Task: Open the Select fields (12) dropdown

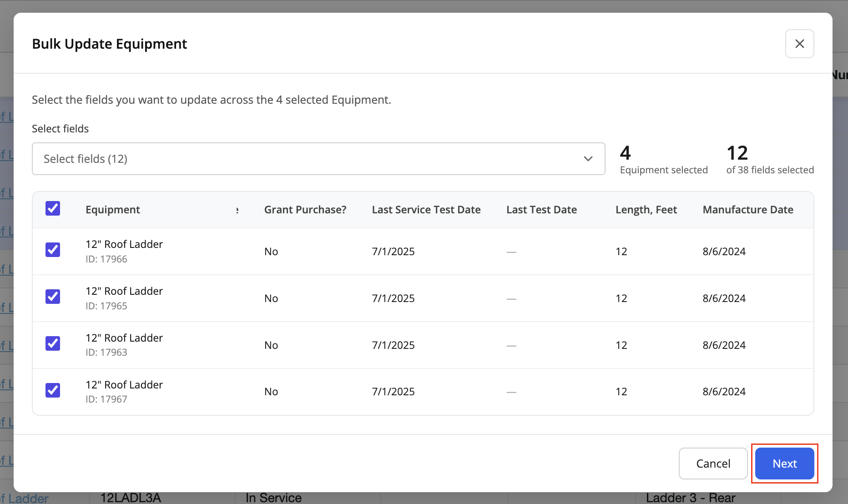Action: (x=318, y=159)
